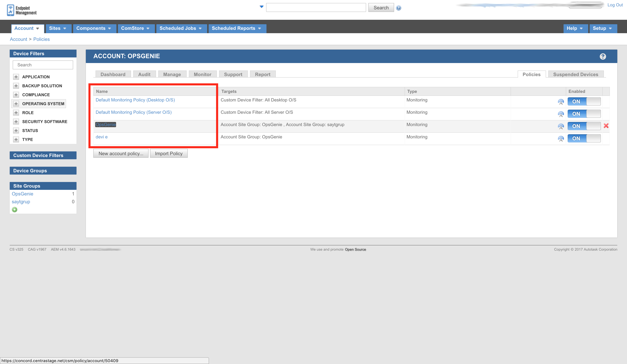The height and width of the screenshot is (364, 627).
Task: Click the Device Filters search field
Action: point(43,65)
